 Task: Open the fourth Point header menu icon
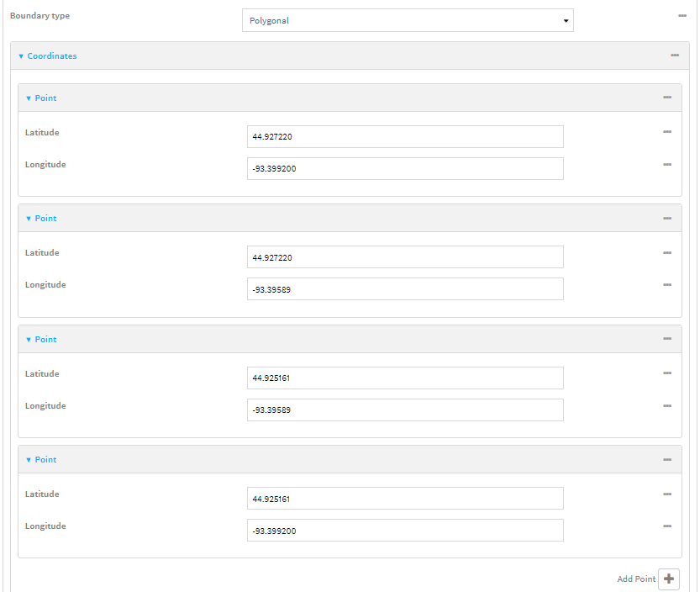666,460
